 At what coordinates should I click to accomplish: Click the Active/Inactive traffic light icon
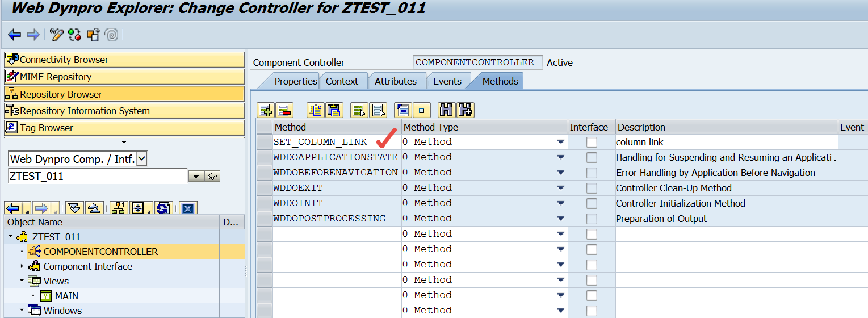[75, 35]
